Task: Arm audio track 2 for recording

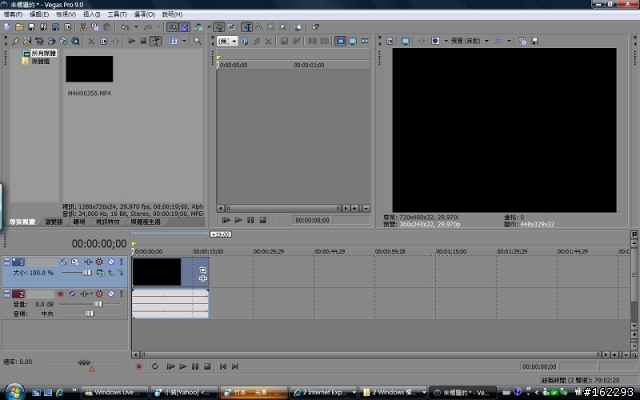Action: coord(60,294)
